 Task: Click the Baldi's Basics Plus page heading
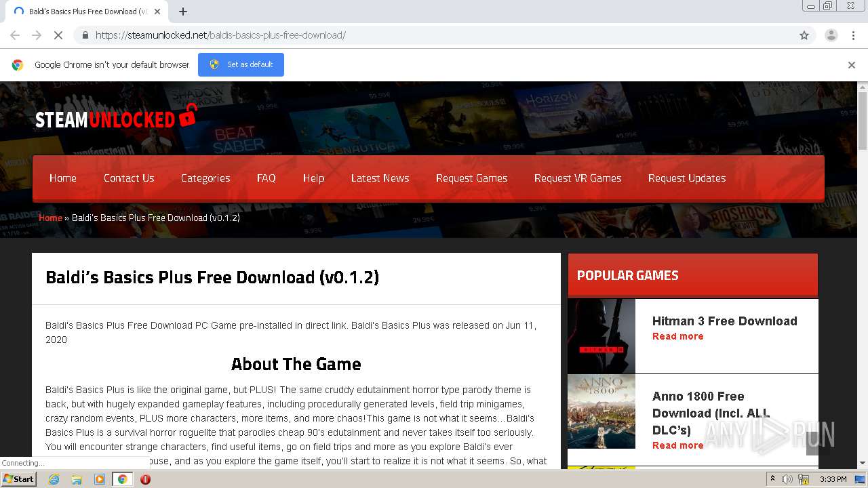pos(212,277)
